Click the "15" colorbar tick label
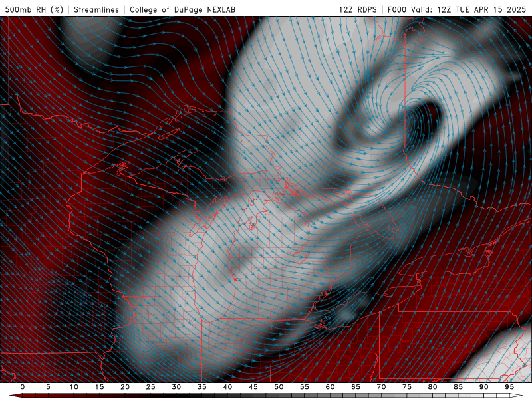This screenshot has height=399, width=532. pos(99,387)
